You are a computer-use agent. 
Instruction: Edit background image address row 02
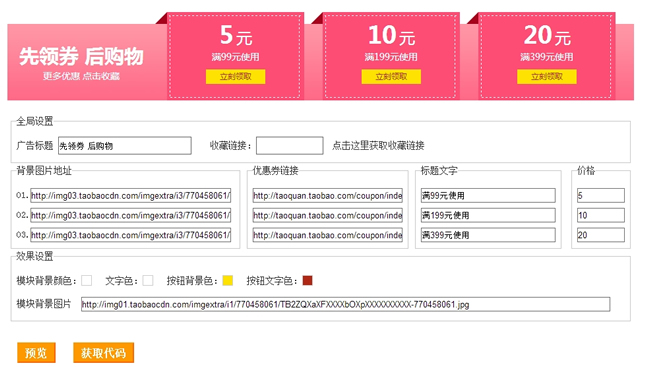tap(131, 215)
